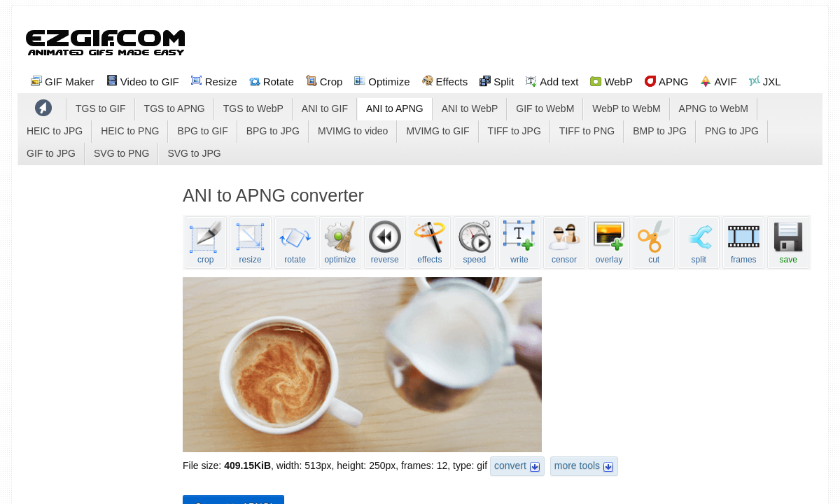Select the overlay tool
This screenshot has width=840, height=504.
(608, 242)
